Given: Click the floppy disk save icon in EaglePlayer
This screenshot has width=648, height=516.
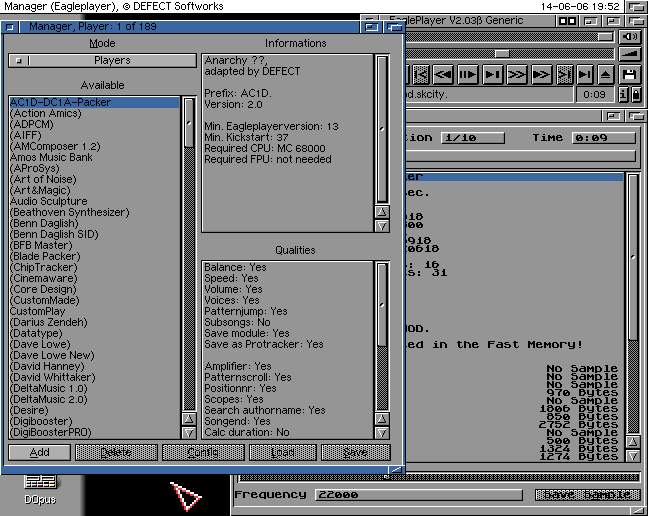Looking at the screenshot, I should pos(629,75).
